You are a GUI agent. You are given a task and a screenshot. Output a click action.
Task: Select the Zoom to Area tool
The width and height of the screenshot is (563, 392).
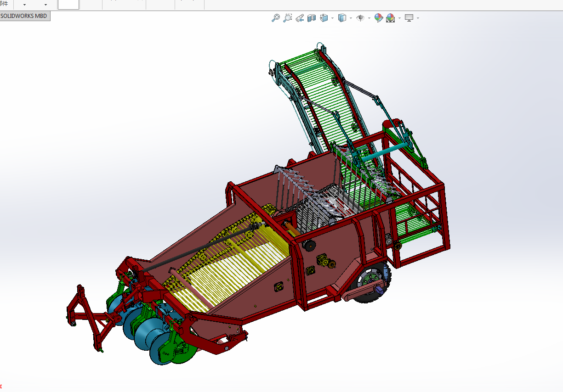tap(287, 18)
